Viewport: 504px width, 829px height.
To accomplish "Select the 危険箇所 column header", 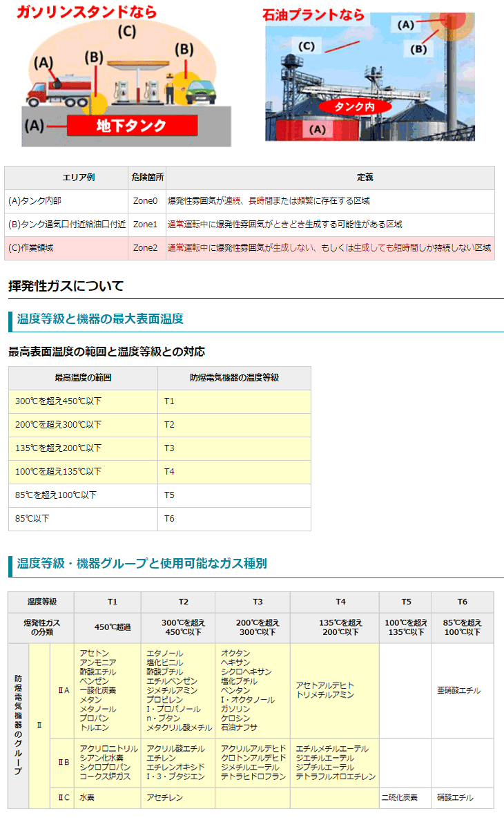I will (x=147, y=178).
